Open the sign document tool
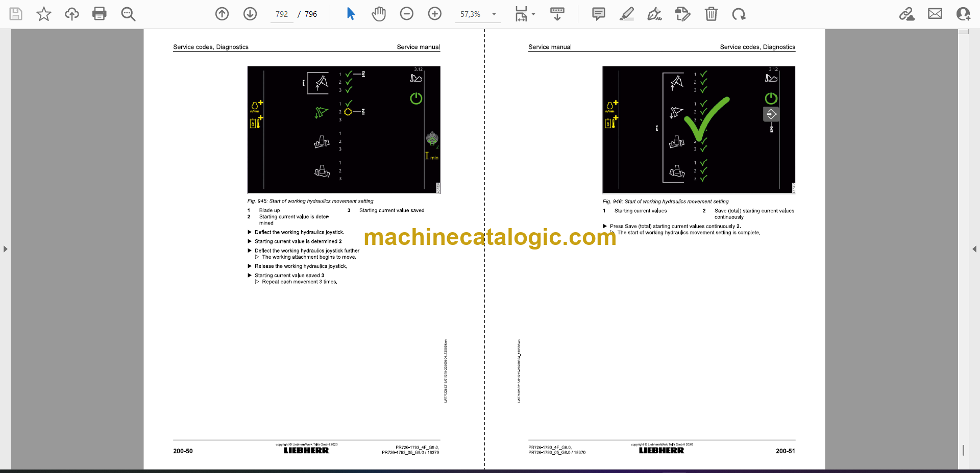Viewport: 980px width, 473px height. [x=655, y=14]
